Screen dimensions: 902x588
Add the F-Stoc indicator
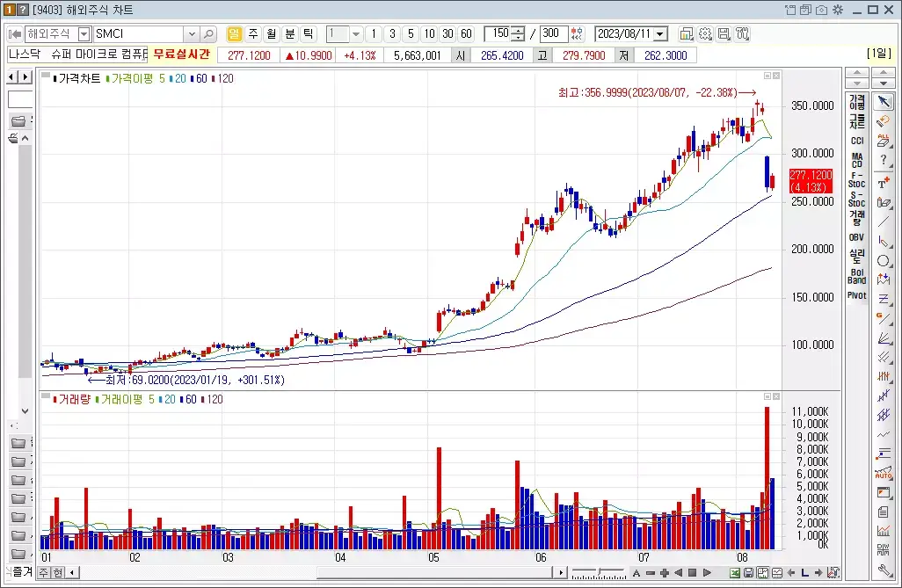[857, 179]
